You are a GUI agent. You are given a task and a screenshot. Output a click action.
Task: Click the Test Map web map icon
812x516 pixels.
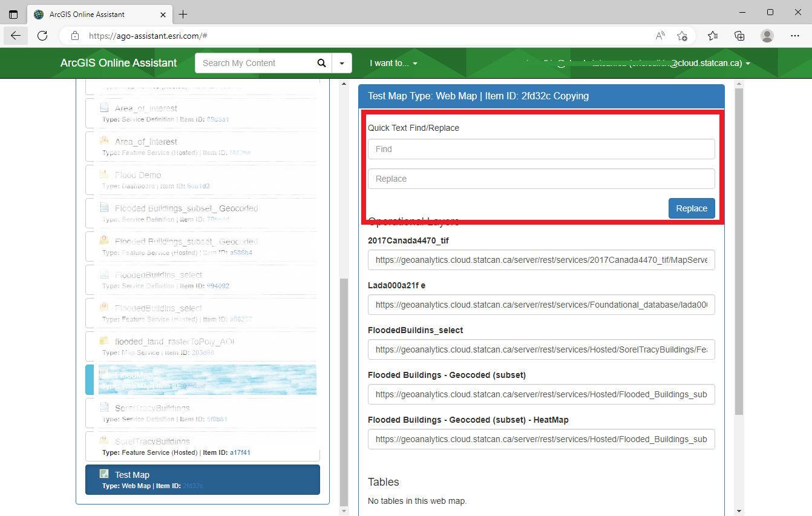pos(104,474)
